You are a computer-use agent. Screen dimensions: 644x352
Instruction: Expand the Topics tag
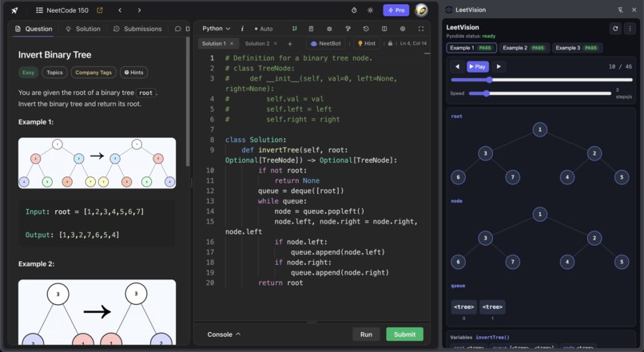[54, 73]
